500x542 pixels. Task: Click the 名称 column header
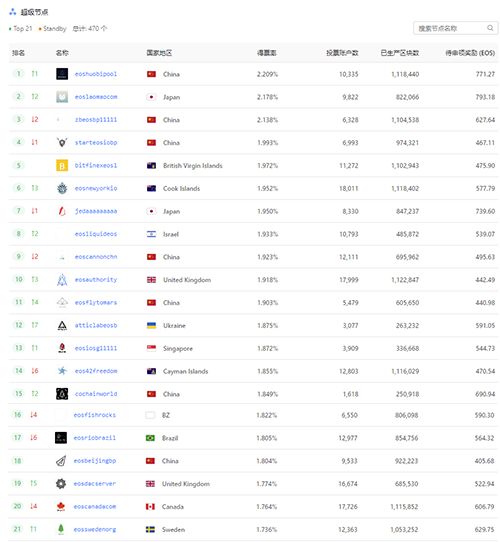[x=62, y=53]
